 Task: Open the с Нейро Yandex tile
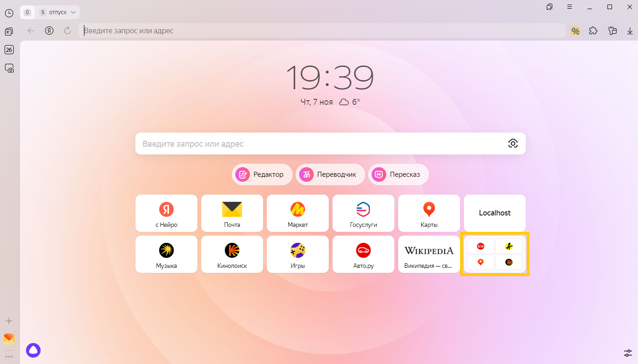point(166,213)
